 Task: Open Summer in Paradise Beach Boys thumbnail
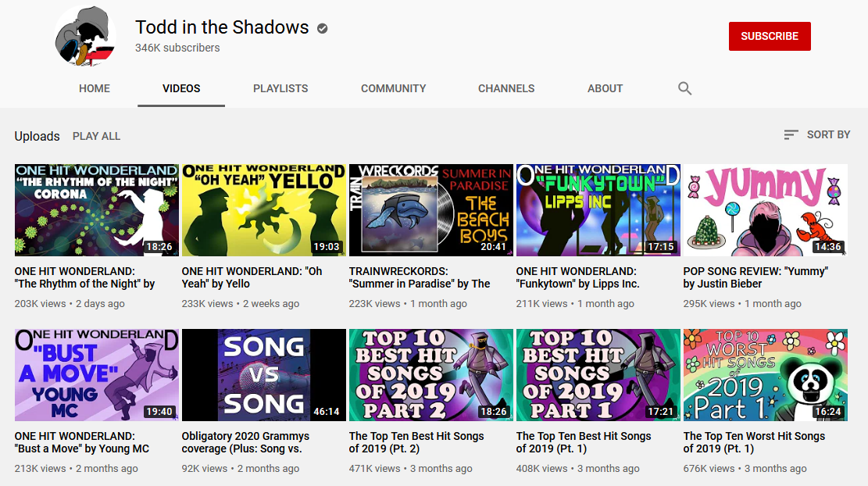(x=431, y=209)
